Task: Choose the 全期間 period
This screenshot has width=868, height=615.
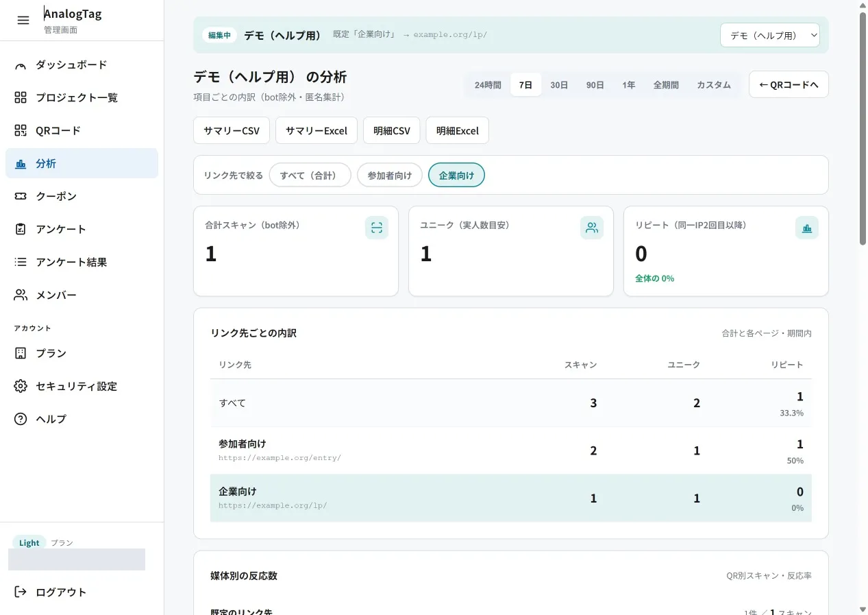Action: pyautogui.click(x=666, y=85)
